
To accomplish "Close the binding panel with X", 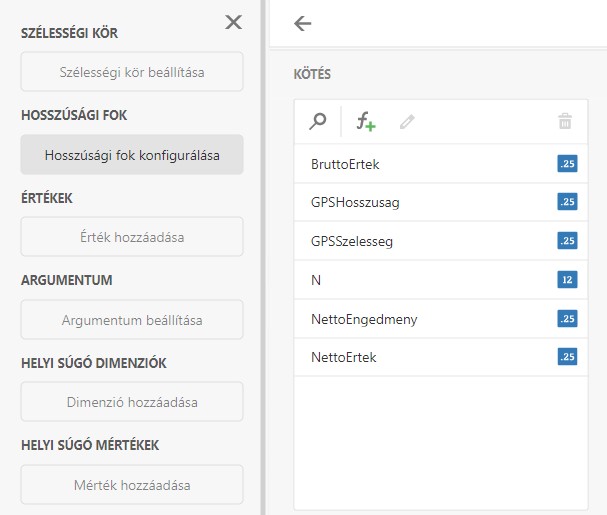I will click(x=234, y=22).
